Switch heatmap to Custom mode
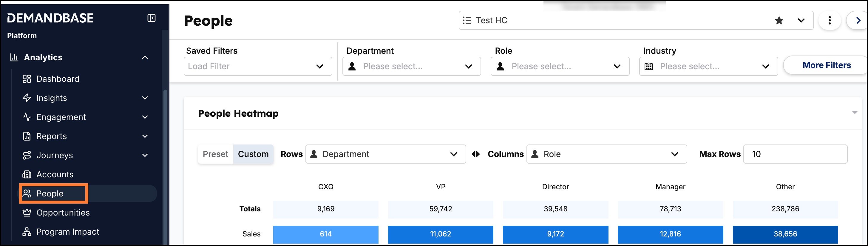The width and height of the screenshot is (868, 246). click(253, 154)
